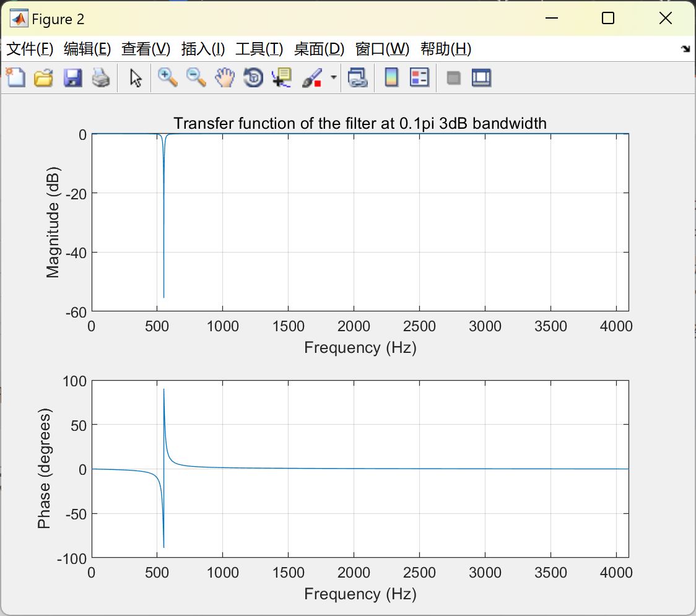
Task: Open the 查看(V) menu
Action: [x=146, y=49]
